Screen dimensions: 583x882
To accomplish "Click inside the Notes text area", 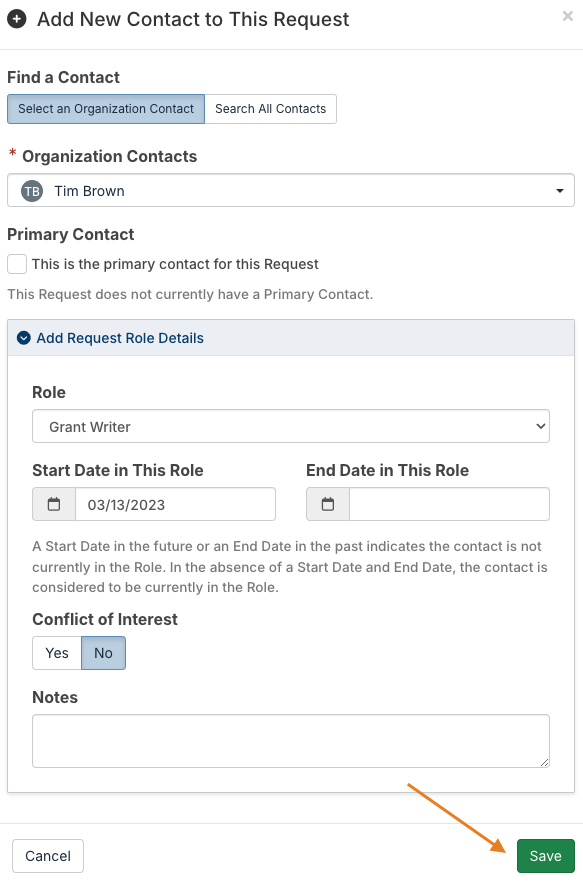I will 291,741.
